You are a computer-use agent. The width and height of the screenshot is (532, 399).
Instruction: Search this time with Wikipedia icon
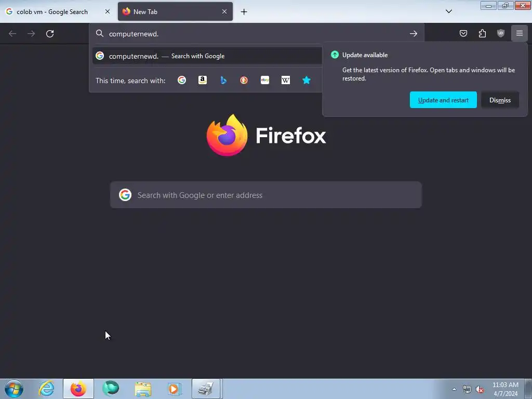coord(286,80)
